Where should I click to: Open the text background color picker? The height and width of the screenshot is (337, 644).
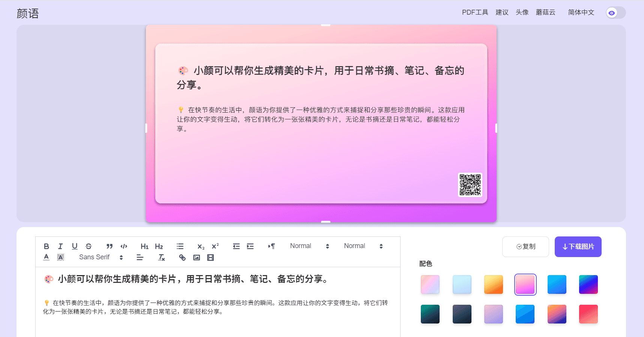point(60,257)
